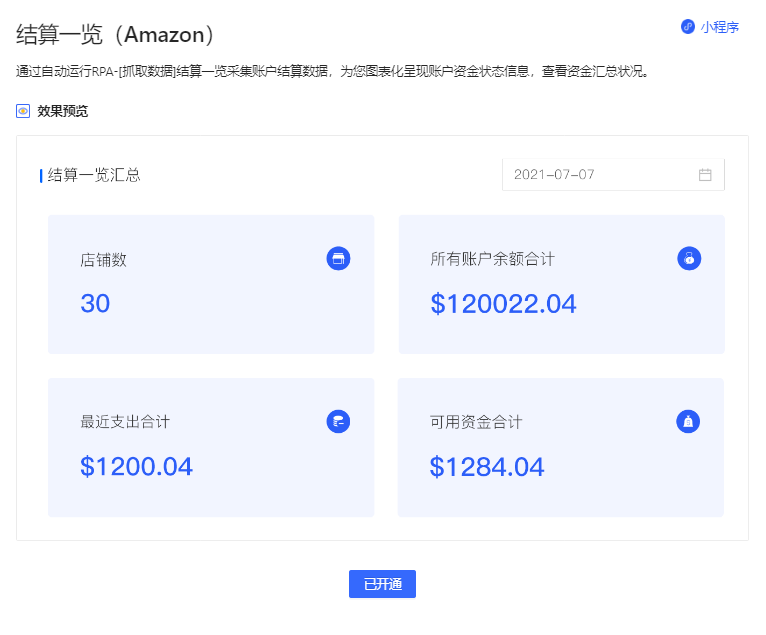The image size is (766, 635).
Task: Select the 所有账户余额合计 card
Action: (x=562, y=284)
